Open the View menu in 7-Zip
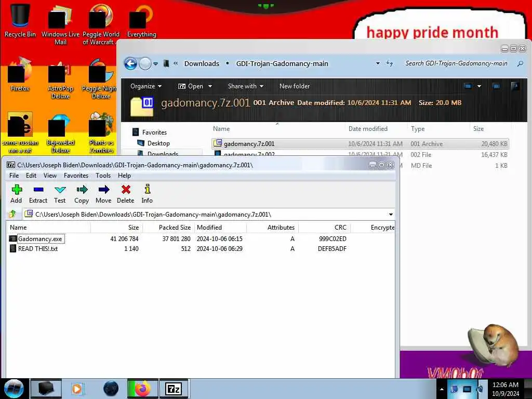Viewport: 532px width, 399px height. tap(50, 176)
